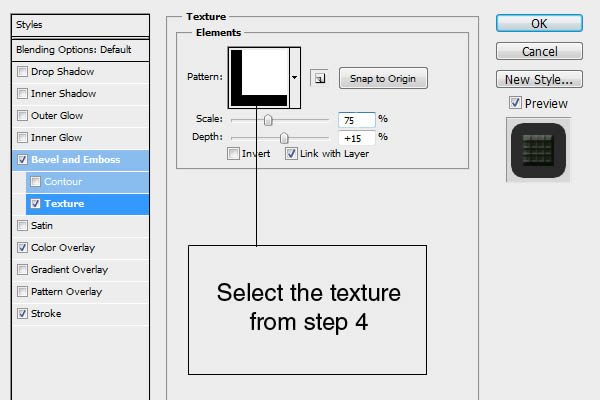Click the pattern swatch preview
This screenshot has height=400, width=600.
[x=258, y=76]
